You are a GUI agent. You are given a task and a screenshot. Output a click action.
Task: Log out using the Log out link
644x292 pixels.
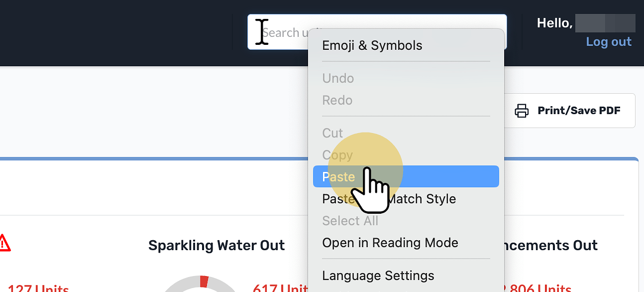609,42
